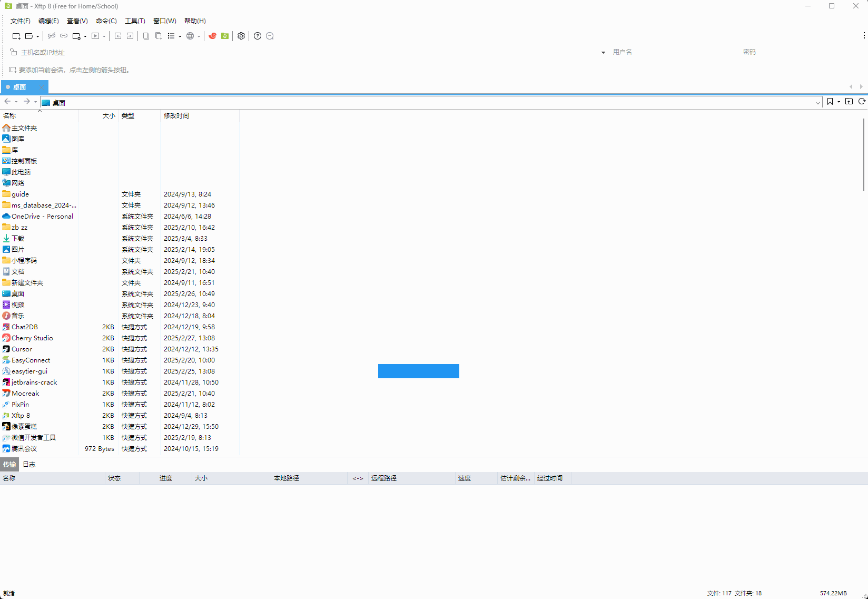
Task: Open the settings gear in the toolbar
Action: (x=241, y=36)
